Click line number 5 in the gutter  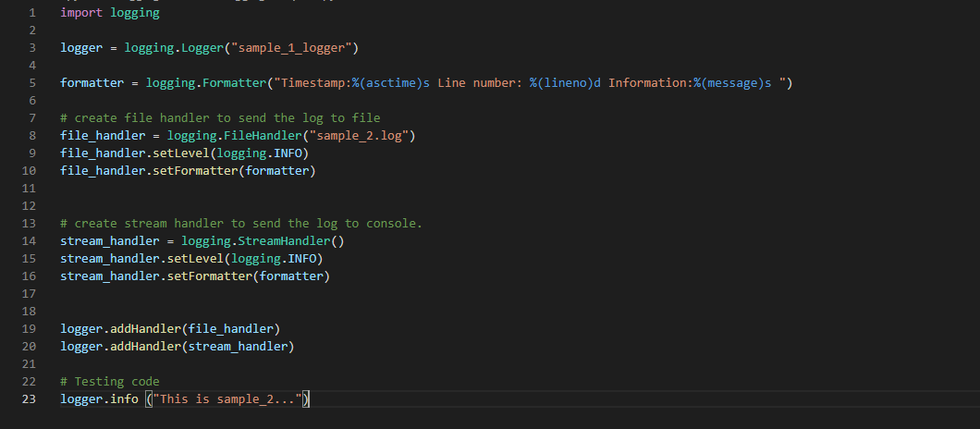(32, 82)
